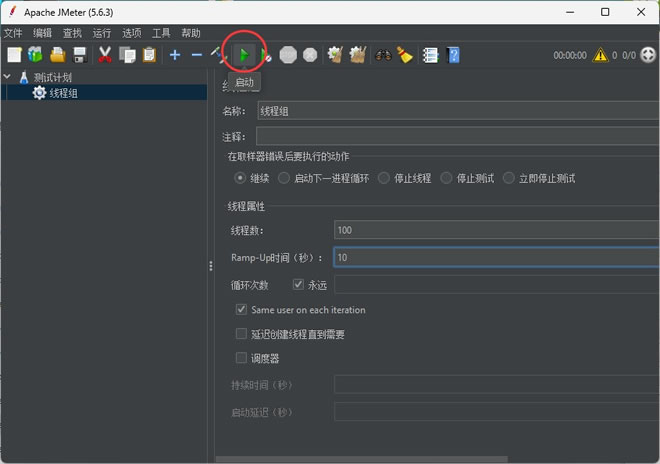
Task: Uncheck the 永远 loop checkbox
Action: click(x=298, y=285)
